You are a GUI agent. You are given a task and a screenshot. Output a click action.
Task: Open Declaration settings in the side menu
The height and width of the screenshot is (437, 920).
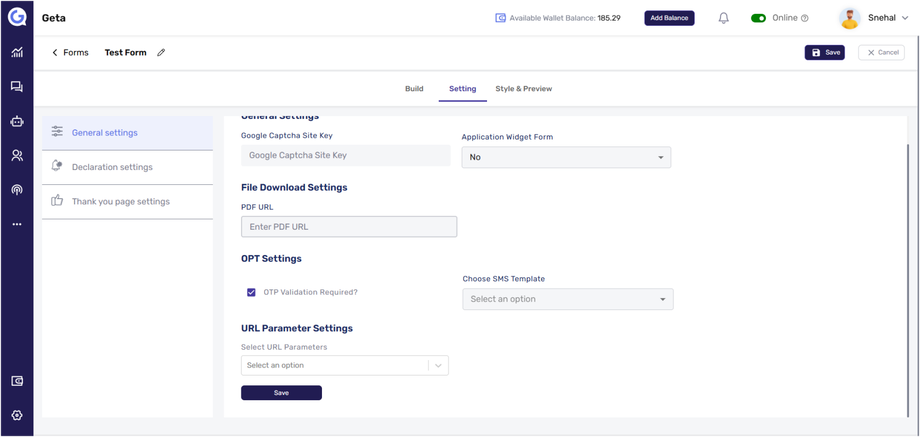point(112,167)
